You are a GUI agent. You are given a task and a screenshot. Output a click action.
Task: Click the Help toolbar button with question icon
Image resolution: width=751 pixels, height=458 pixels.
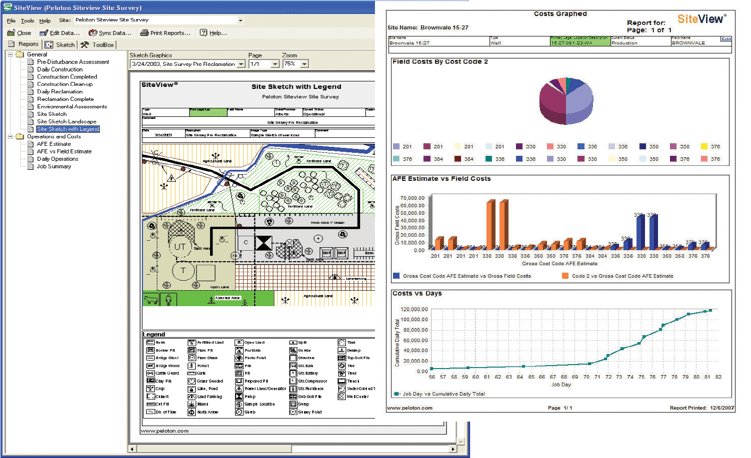coord(213,33)
